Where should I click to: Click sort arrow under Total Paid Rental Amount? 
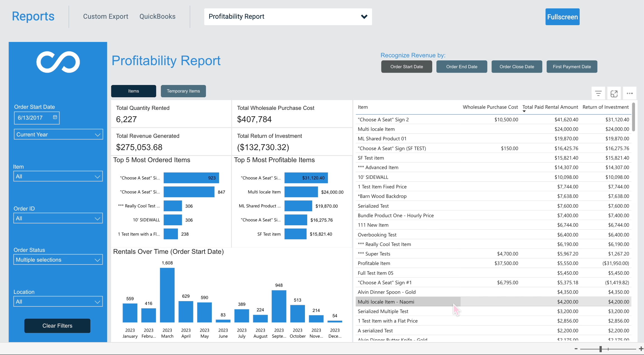(524, 111)
